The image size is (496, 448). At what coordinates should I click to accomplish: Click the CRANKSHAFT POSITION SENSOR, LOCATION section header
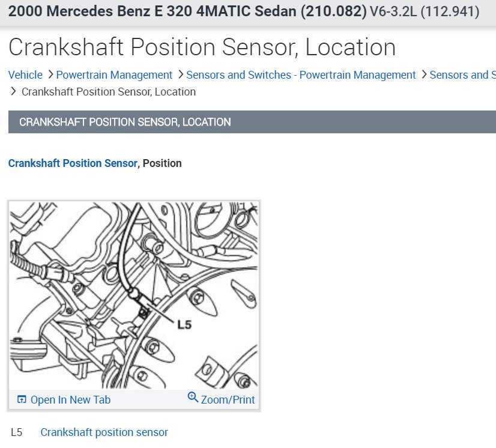click(x=252, y=122)
